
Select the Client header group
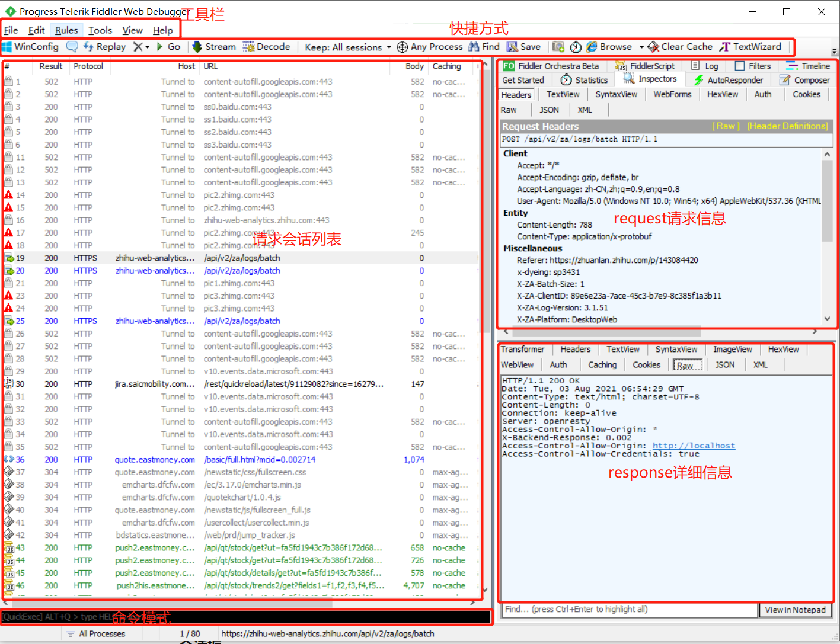(515, 153)
